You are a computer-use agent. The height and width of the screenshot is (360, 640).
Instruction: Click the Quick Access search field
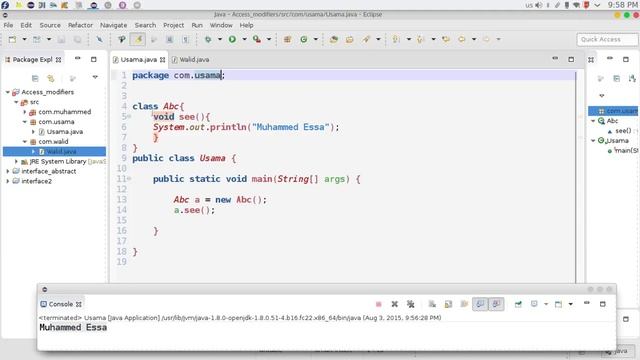tap(607, 39)
